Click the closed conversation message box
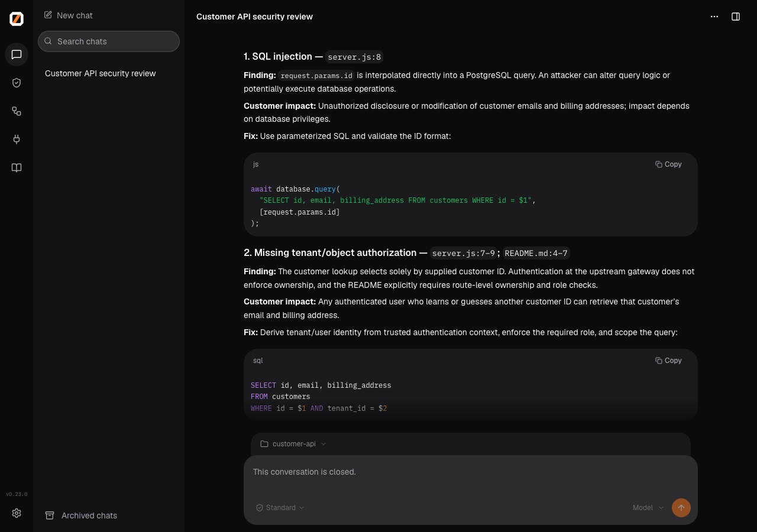This screenshot has height=532, width=757. click(471, 472)
